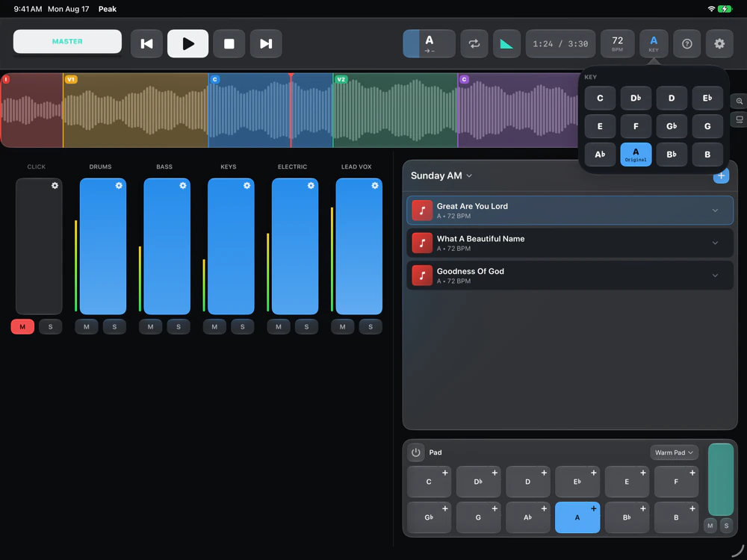747x560 pixels.
Task: Click the display icon below the zoom magnifier
Action: click(x=740, y=119)
